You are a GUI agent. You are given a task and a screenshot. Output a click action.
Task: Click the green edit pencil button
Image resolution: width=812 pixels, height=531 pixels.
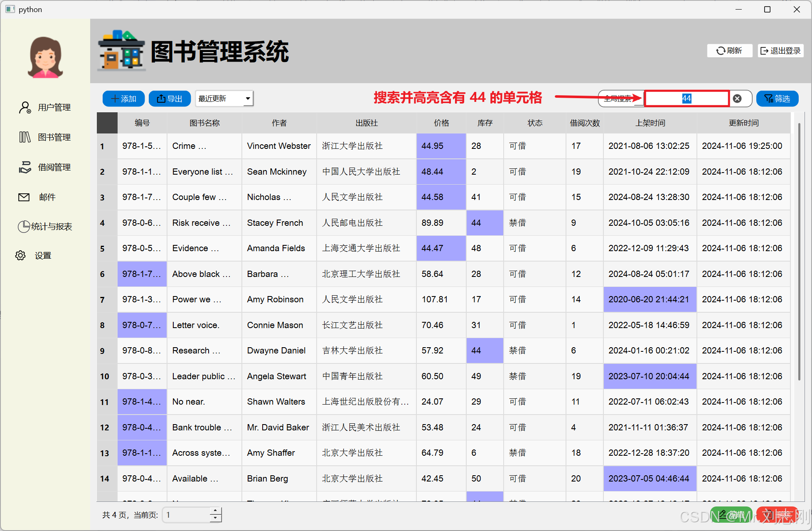(731, 515)
